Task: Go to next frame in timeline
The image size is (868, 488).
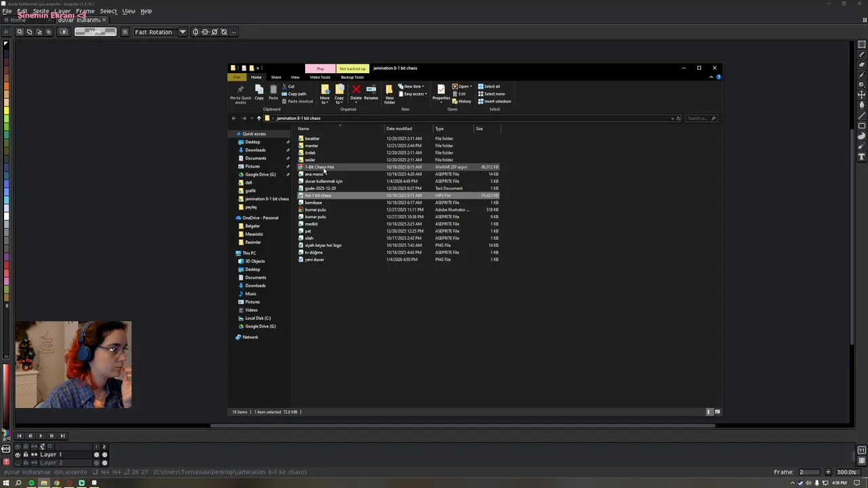Action: (x=52, y=436)
